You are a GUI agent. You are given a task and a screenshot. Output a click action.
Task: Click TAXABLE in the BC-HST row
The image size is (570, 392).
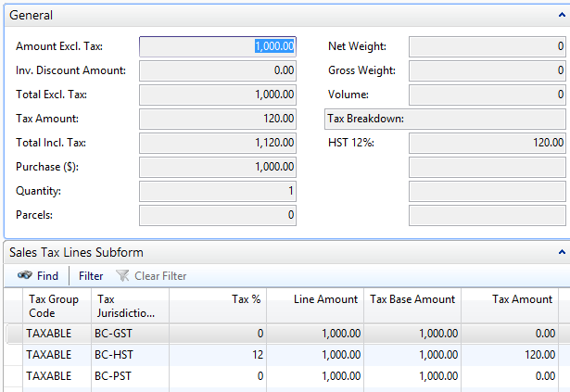pyautogui.click(x=57, y=355)
